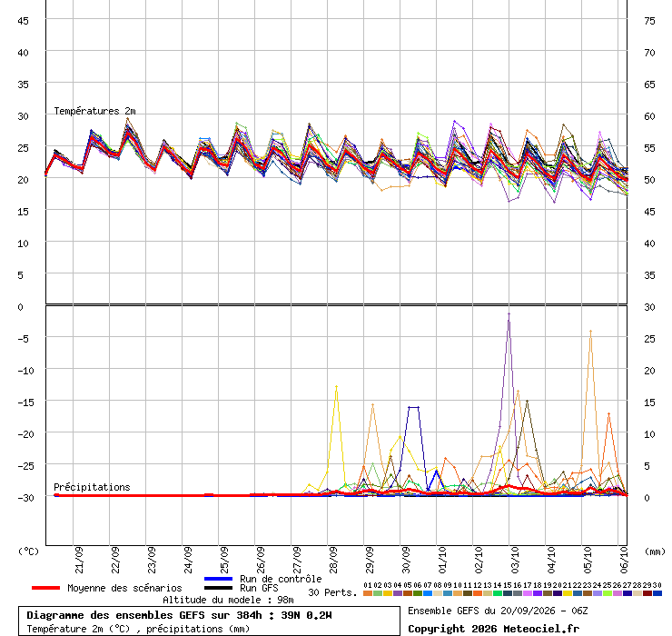Image resolution: width=672 pixels, height=636 pixels.
Task: Click the blue Run de contrôle legend line
Action: [218, 579]
